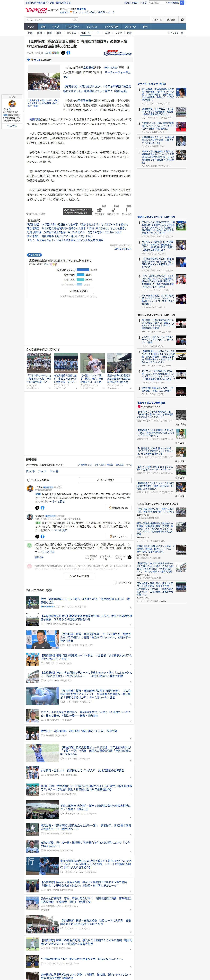Open the 順位表 link
Image resolution: width=210 pixels, height=980 pixels.
[109, 465]
